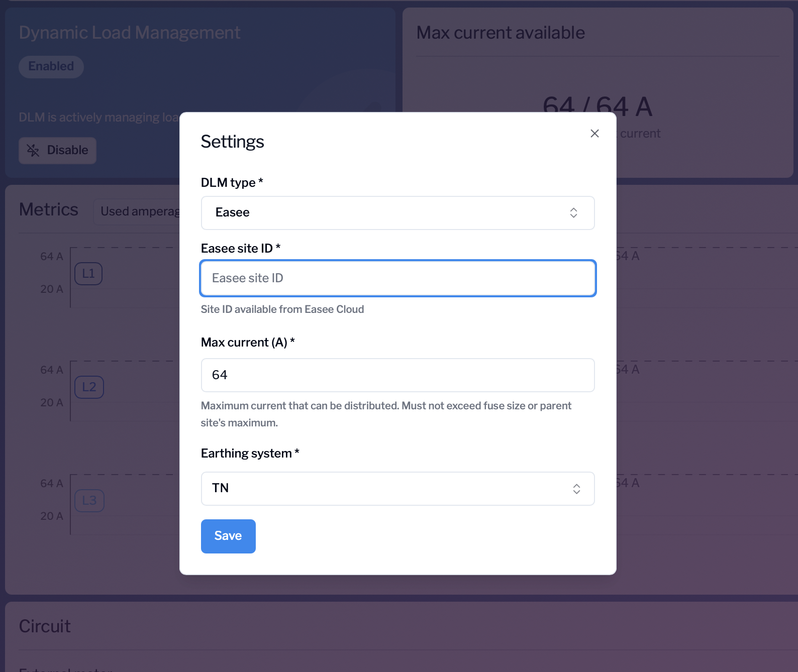Click the Circuit section heading

point(45,626)
